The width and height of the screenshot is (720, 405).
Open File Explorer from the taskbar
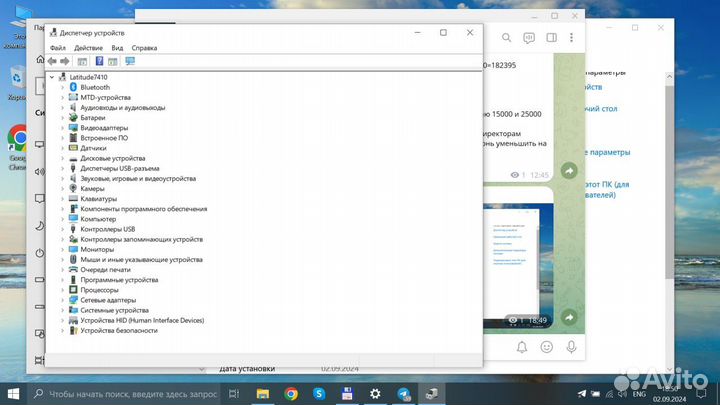pos(263,394)
